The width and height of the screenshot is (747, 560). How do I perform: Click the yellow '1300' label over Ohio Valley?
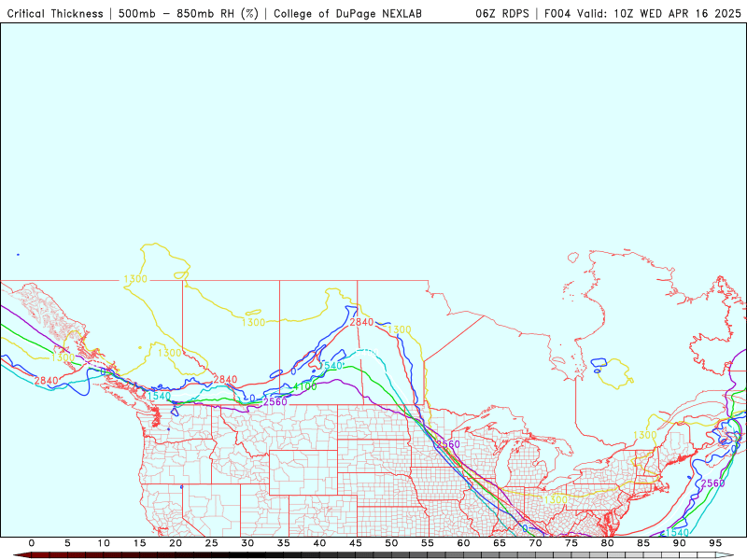point(556,499)
